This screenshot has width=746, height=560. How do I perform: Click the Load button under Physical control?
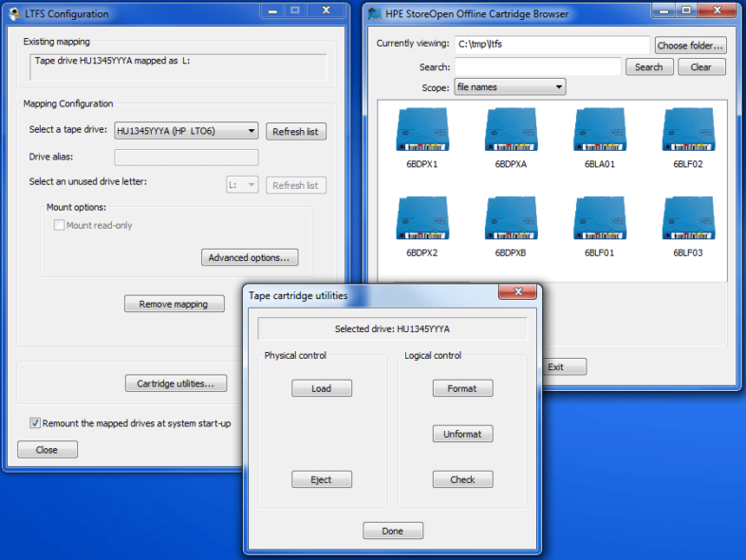point(322,388)
